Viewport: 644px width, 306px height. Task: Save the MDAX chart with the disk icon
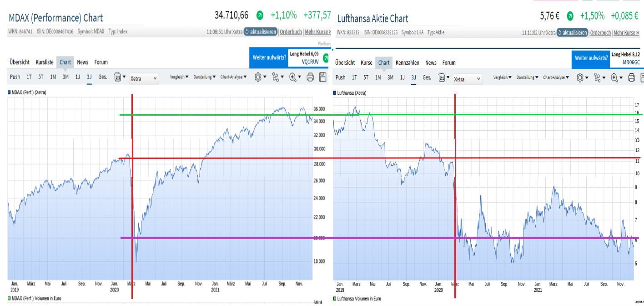pyautogui.click(x=323, y=77)
